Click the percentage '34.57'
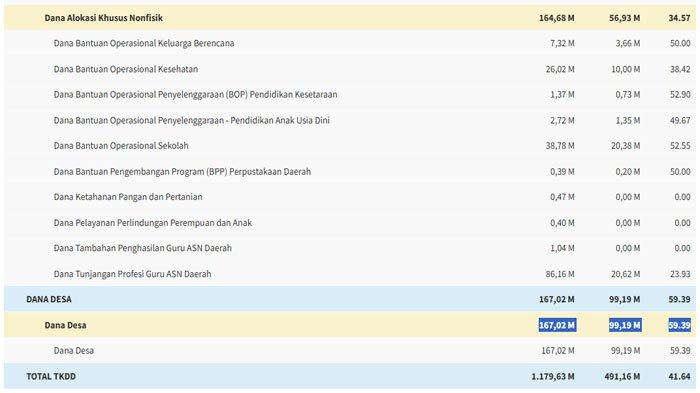The width and height of the screenshot is (700, 393). point(679,18)
